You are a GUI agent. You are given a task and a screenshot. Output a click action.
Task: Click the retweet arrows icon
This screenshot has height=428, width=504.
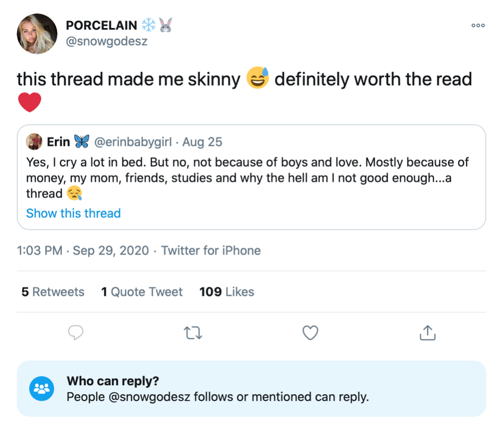click(x=193, y=333)
